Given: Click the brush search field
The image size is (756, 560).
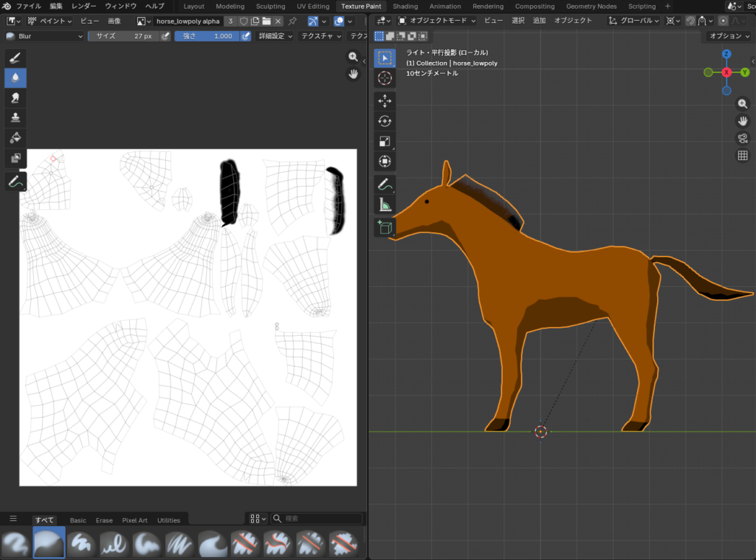Looking at the screenshot, I should tap(317, 519).
